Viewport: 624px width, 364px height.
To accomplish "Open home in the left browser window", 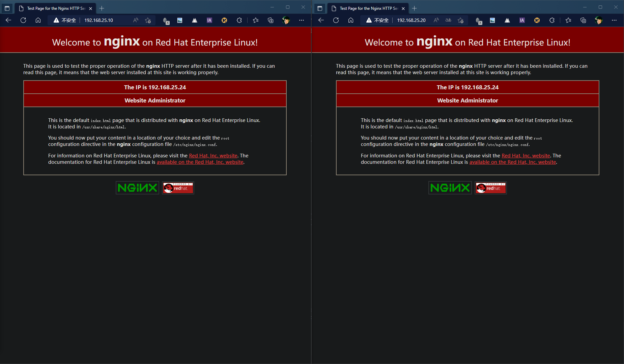I will (38, 20).
